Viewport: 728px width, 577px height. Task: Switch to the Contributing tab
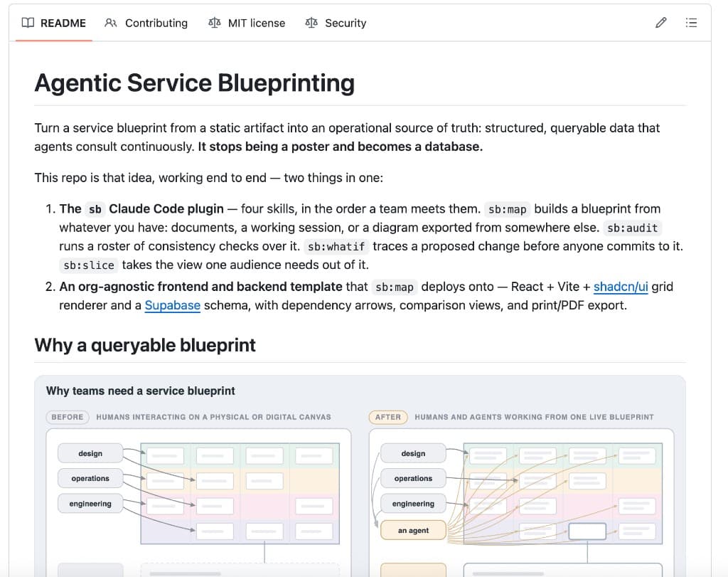(x=146, y=23)
